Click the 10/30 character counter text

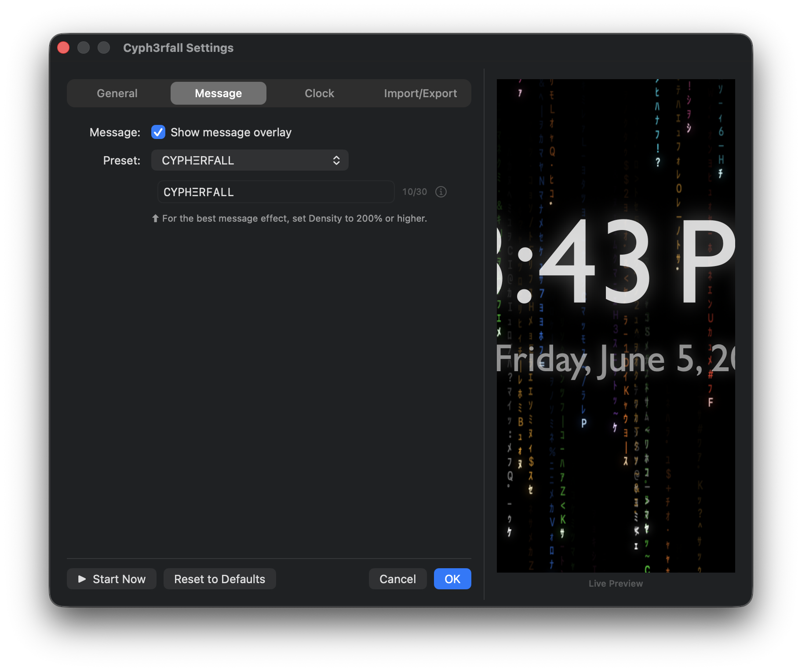tap(415, 192)
